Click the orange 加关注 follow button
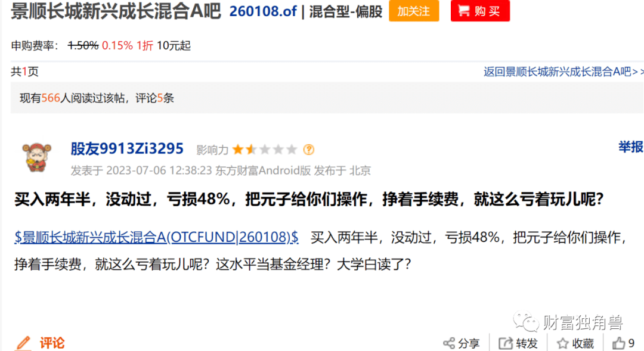Viewport: 644px width, 351px height. point(414,11)
